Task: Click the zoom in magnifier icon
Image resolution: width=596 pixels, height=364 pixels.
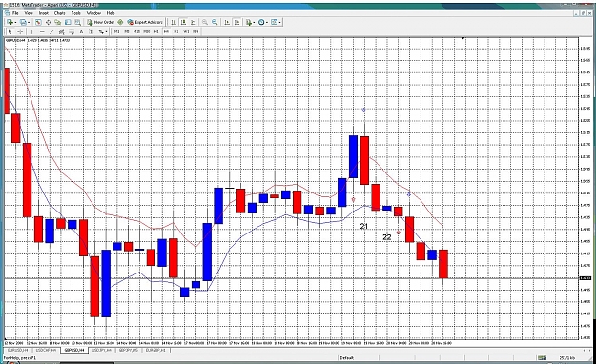Action: point(205,22)
